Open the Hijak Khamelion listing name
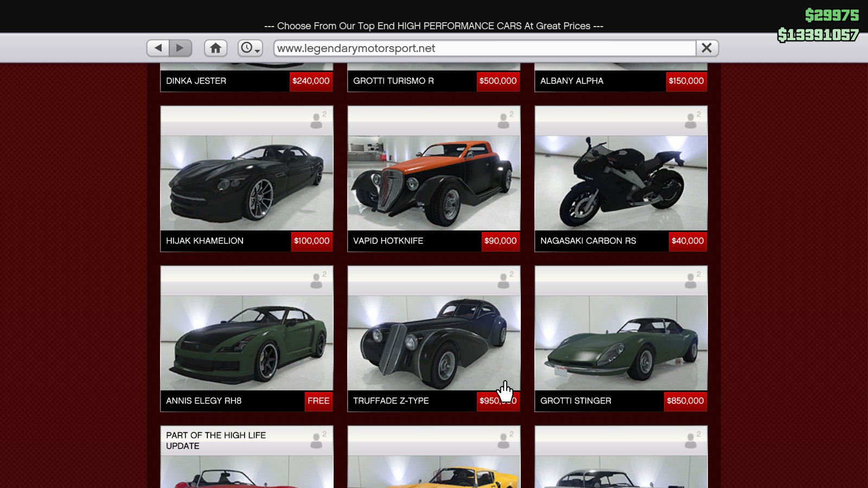The image size is (868, 488). click(205, 241)
